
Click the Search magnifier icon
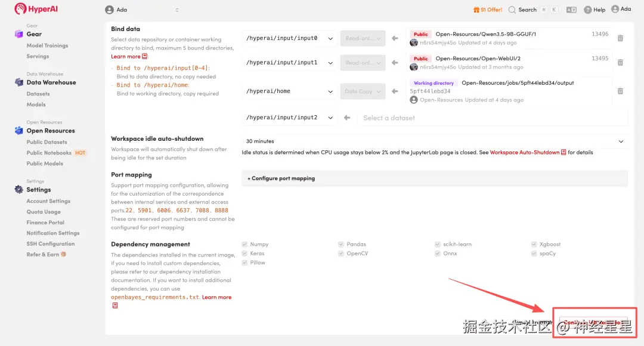(512, 10)
